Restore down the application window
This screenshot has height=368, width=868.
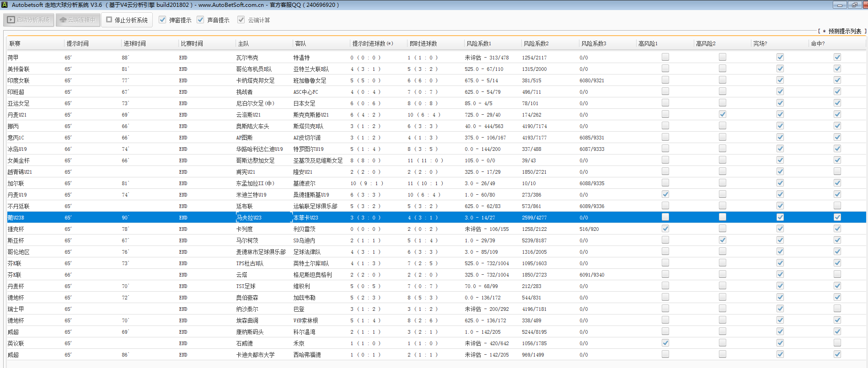coord(854,5)
